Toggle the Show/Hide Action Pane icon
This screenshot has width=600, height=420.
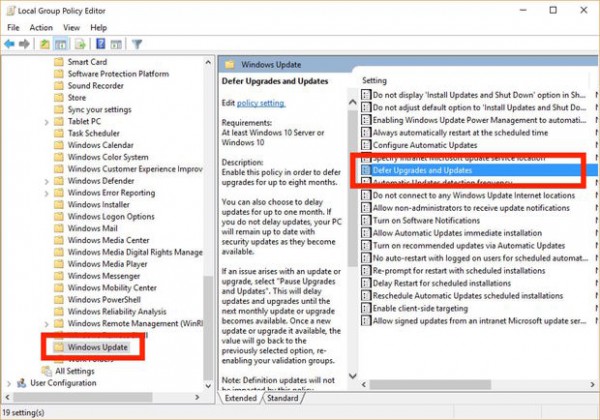point(116,44)
